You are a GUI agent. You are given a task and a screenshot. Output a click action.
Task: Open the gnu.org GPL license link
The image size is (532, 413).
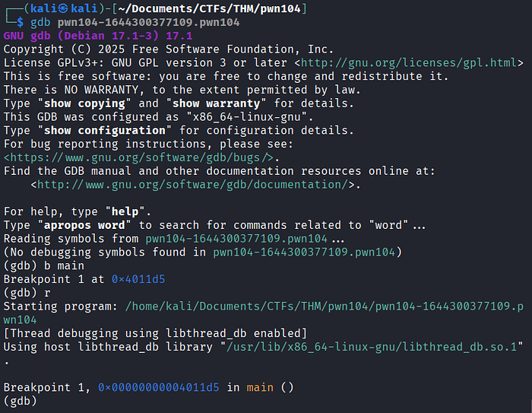click(409, 63)
